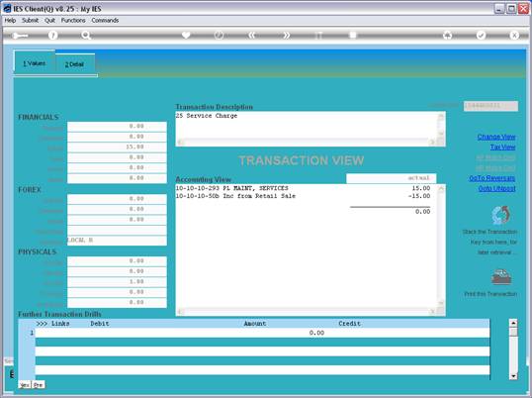
Task: Open the Functions menu
Action: pyautogui.click(x=73, y=21)
